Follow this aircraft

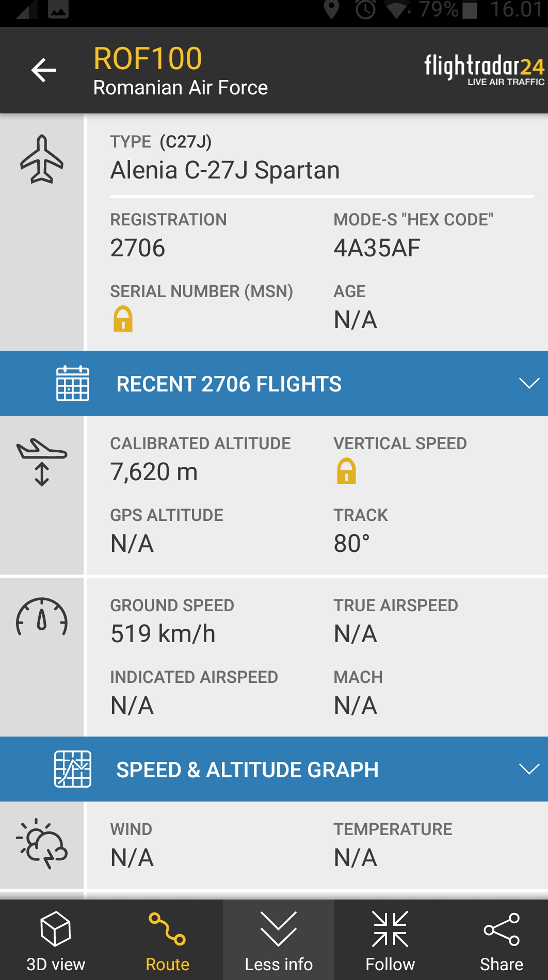pos(390,940)
